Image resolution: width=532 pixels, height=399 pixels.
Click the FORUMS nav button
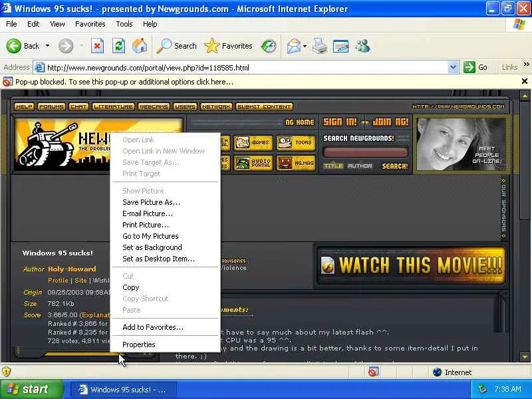51,106
